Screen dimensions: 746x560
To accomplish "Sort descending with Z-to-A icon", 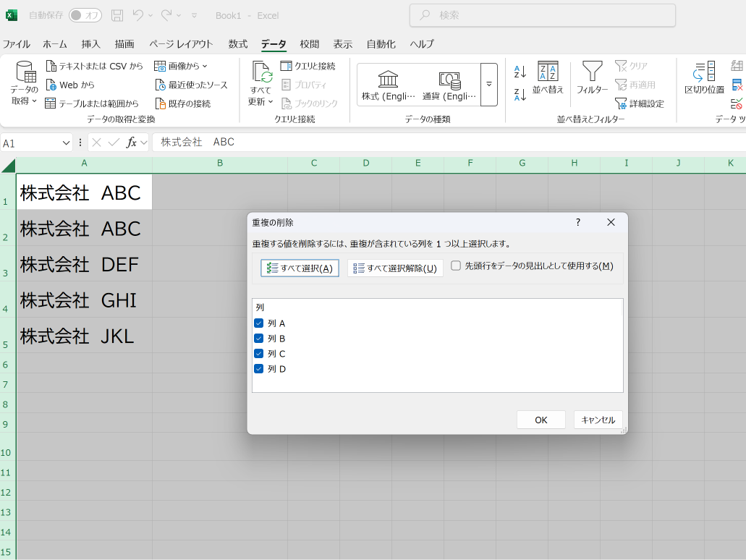I will click(x=520, y=94).
